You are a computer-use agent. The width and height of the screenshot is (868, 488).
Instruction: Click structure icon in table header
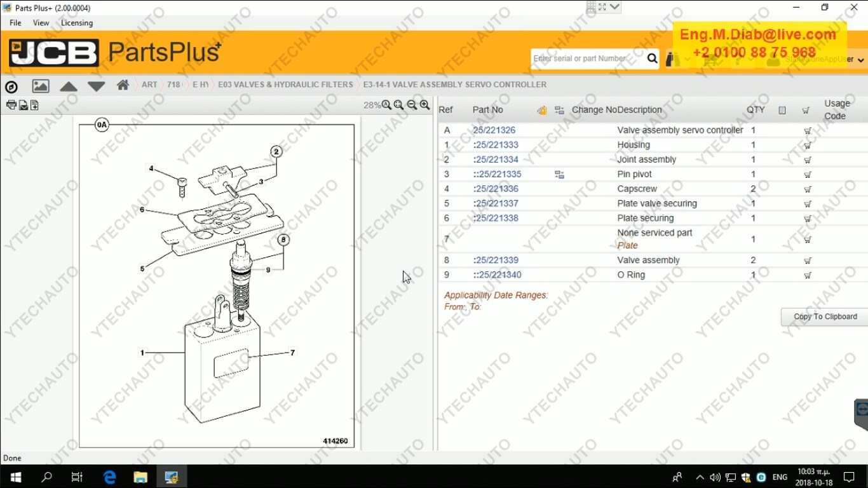click(x=559, y=111)
